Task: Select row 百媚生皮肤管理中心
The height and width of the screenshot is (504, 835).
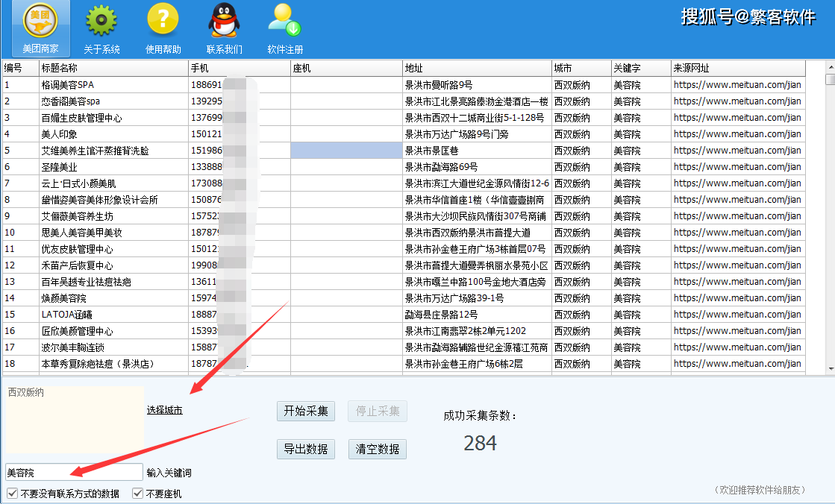Action: coord(404,118)
